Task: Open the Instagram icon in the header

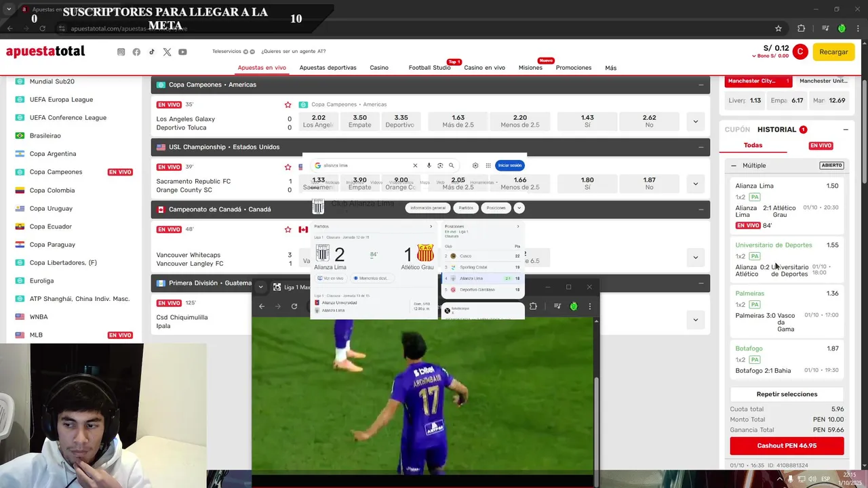Action: pos(121,52)
